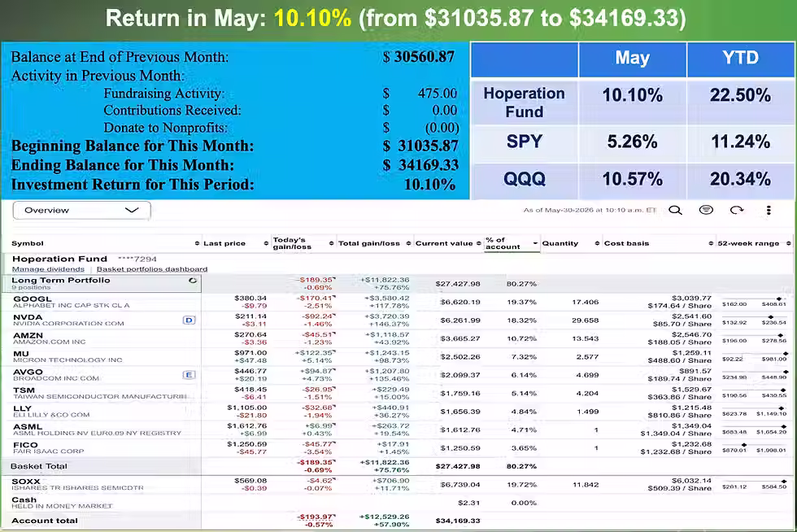Click the SOXX 52-week range marker
The height and width of the screenshot is (532, 797).
pyautogui.click(x=784, y=481)
